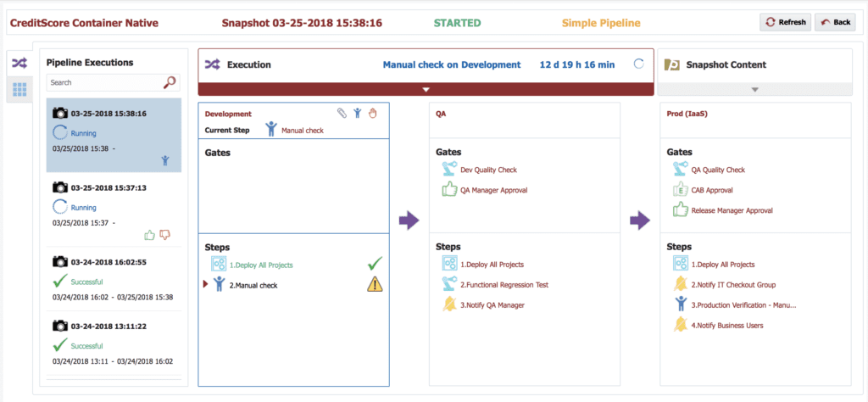Click the spinner refresh icon in Execution header
Viewport: 868px width, 402px height.
pos(639,64)
